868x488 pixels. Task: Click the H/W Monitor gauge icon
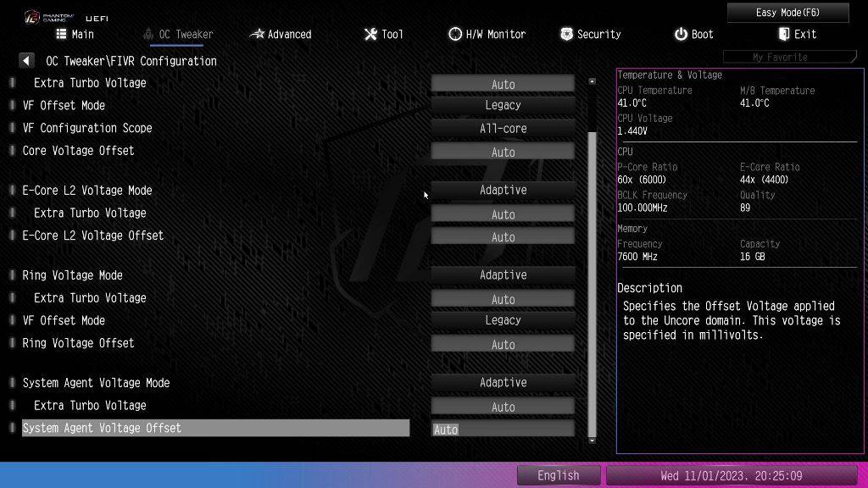[x=455, y=34]
